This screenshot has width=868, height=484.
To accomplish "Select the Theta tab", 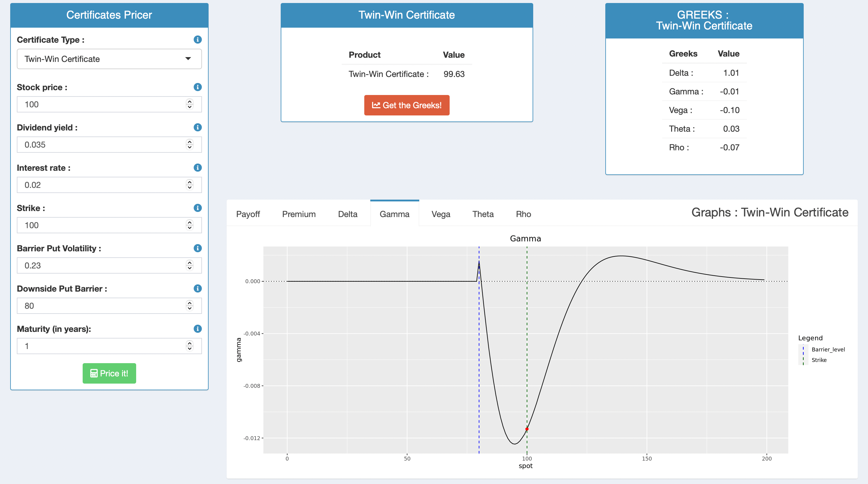I will click(x=482, y=214).
